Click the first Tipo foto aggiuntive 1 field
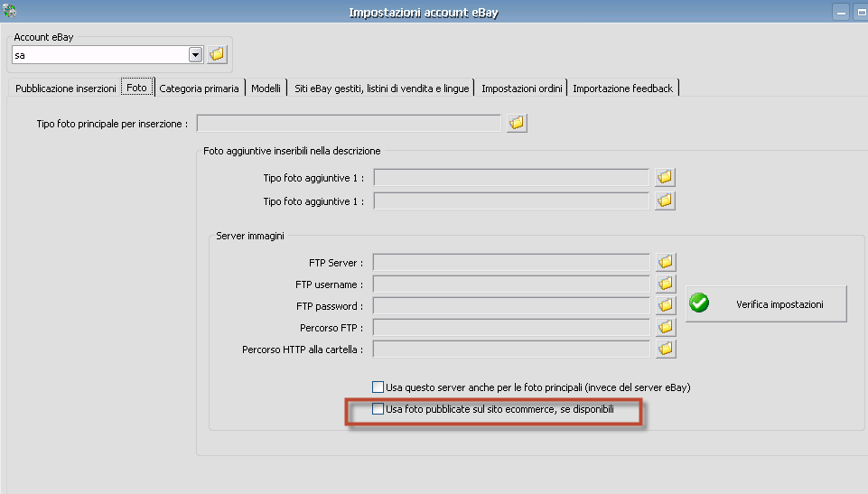 coord(511,178)
